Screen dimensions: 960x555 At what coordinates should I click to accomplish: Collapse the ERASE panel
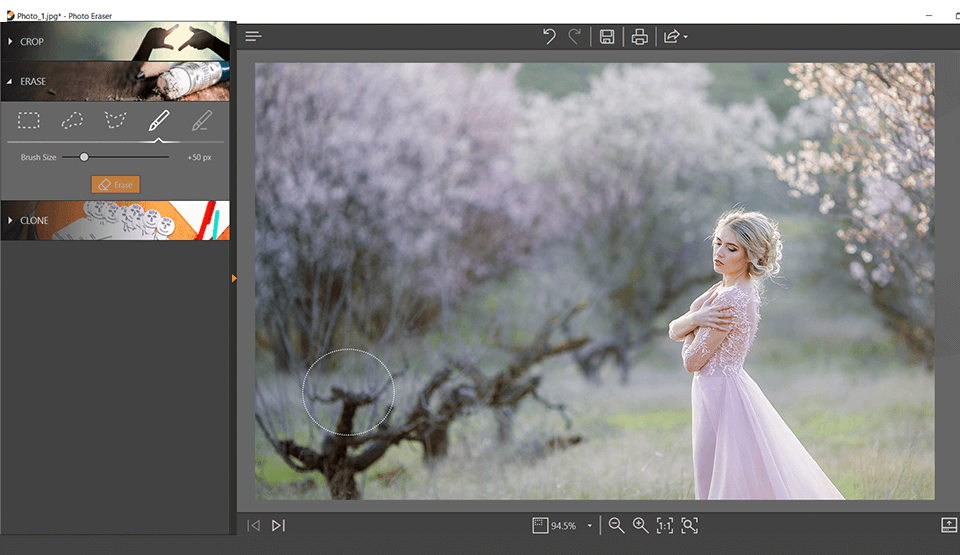click(115, 81)
